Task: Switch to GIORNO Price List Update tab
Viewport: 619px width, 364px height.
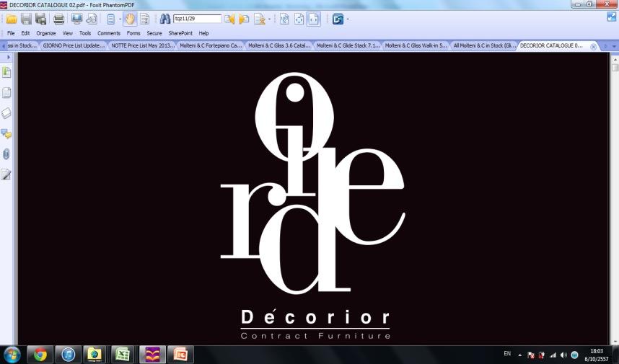Action: click(x=74, y=45)
